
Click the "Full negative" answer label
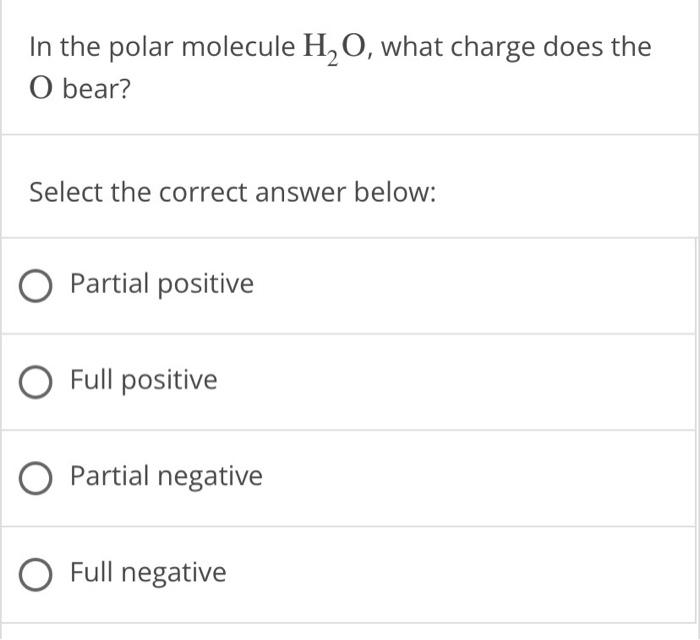pos(148,572)
